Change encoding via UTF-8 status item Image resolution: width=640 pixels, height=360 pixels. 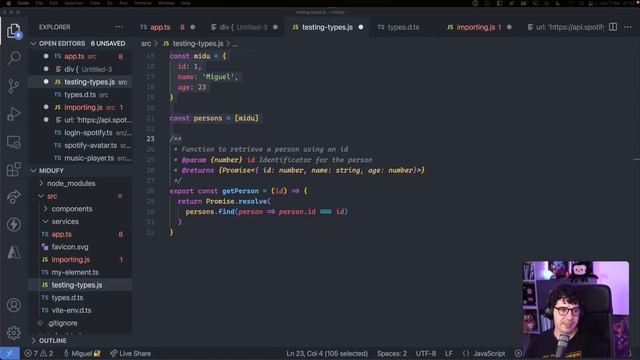426,353
